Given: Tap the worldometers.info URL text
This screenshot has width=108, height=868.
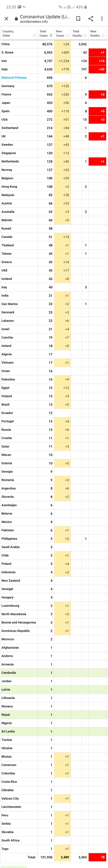Looking at the screenshot, I should tap(34, 22).
